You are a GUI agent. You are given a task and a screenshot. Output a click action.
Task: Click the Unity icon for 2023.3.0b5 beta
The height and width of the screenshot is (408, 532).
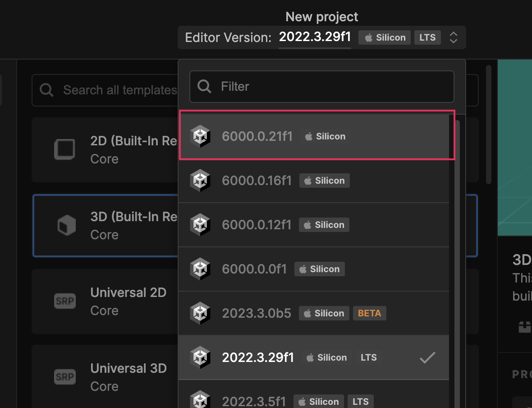200,313
